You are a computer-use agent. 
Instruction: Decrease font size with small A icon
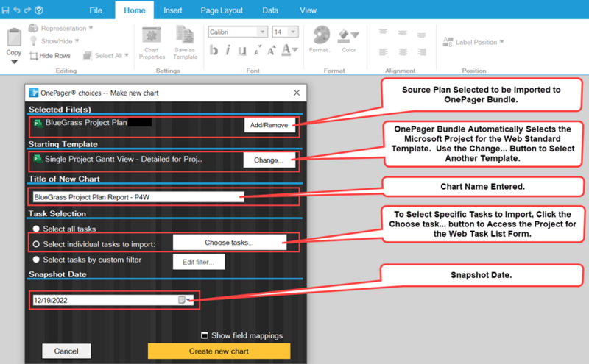point(257,50)
